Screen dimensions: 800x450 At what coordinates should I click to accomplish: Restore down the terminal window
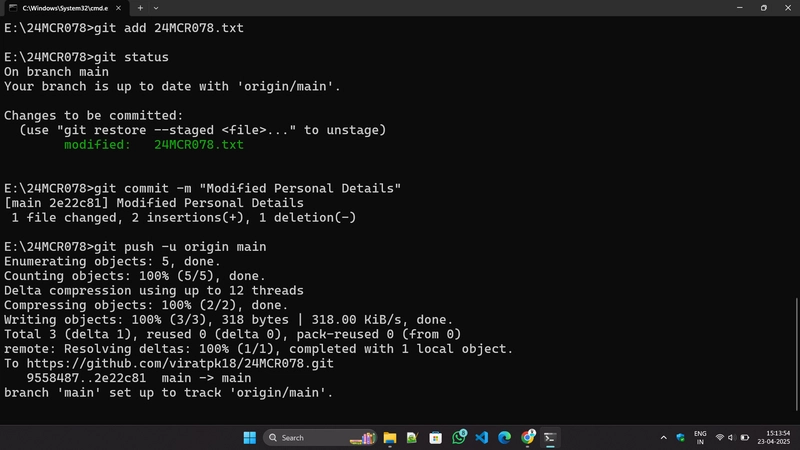(x=764, y=8)
